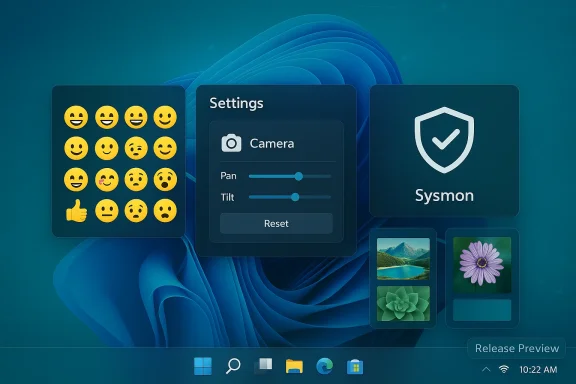The image size is (576, 384).
Task: Open Task View from the taskbar
Action: (263, 366)
